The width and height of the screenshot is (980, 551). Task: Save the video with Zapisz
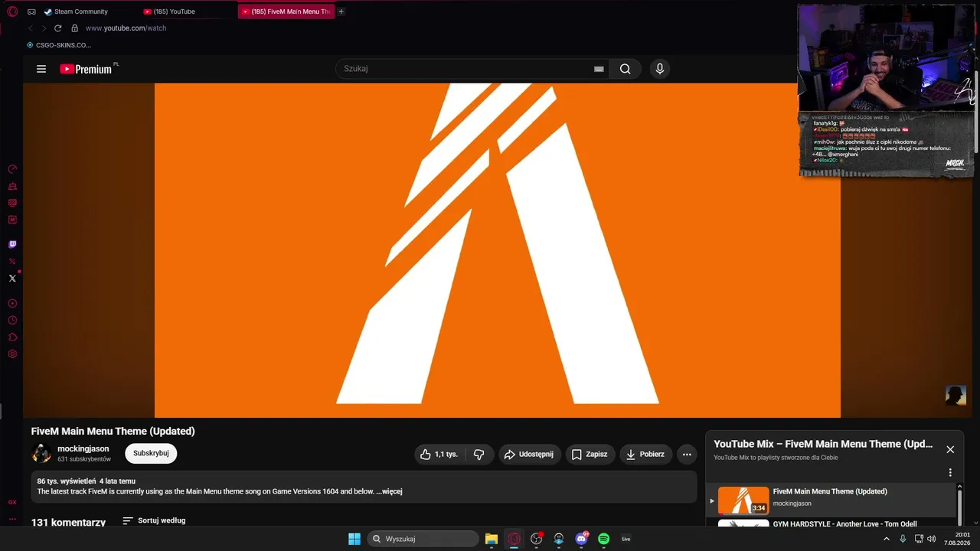[590, 455]
